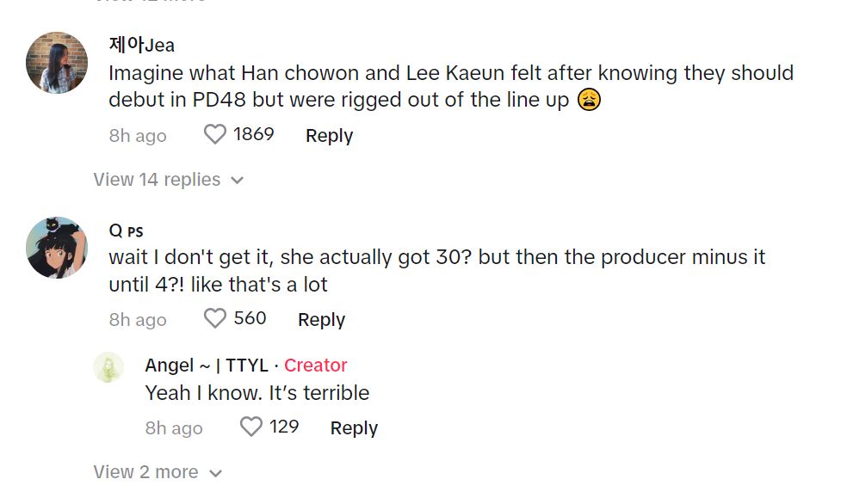Viewport: 841px width, 504px height.
Task: Reply to Angel's "It's terrible" comment
Action: [x=354, y=428]
